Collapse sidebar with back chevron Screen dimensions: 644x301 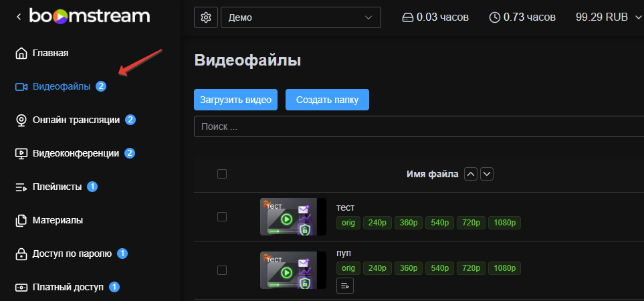click(x=19, y=17)
